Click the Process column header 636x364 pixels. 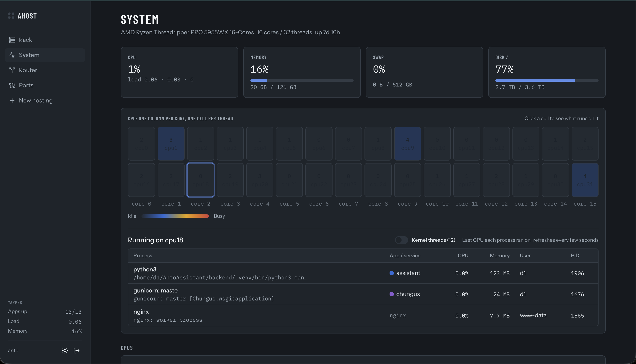[142, 255]
